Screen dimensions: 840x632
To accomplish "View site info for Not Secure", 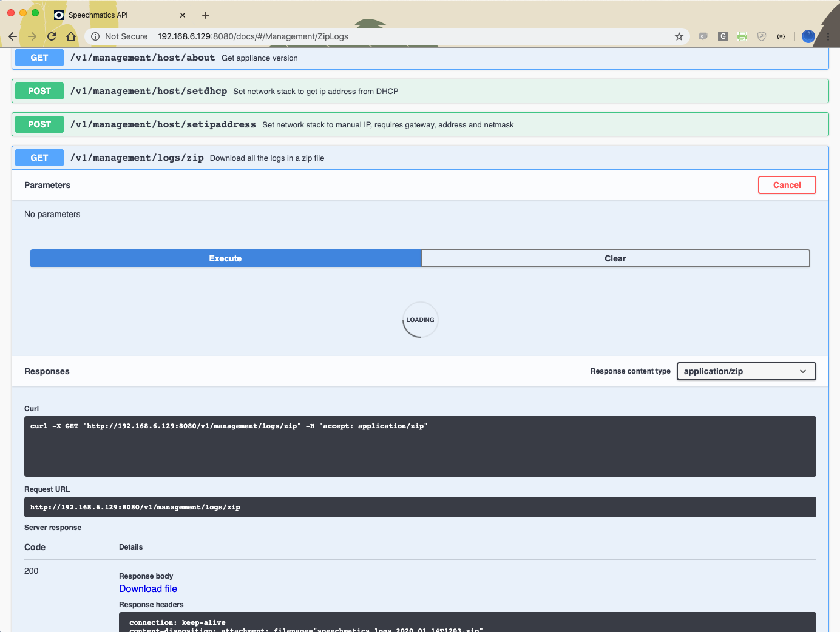I will tap(119, 36).
